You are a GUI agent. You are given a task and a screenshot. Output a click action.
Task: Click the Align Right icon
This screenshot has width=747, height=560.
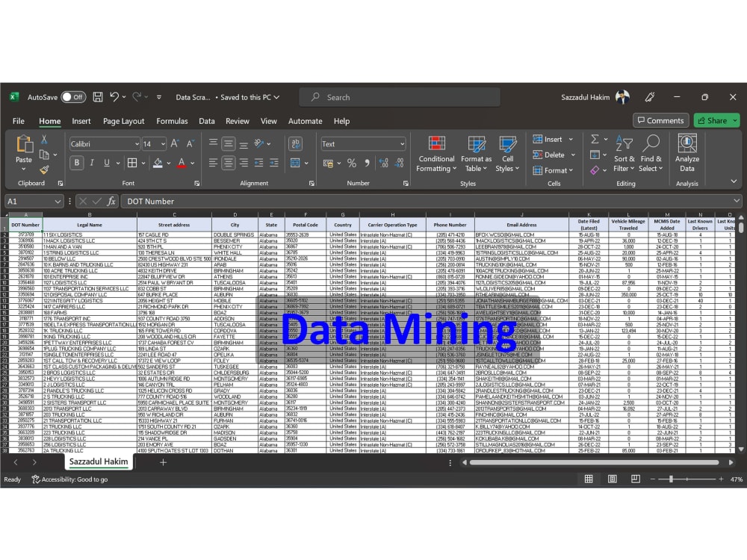tap(244, 164)
